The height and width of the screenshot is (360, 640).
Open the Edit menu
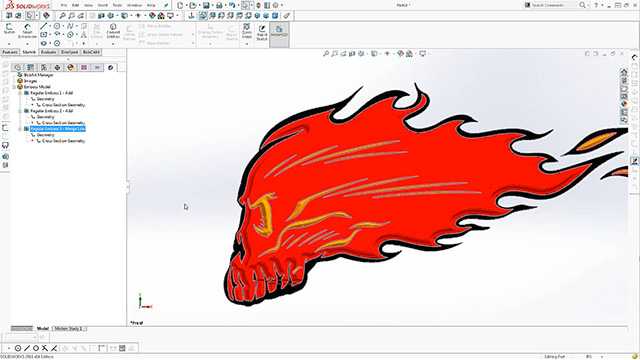(x=76, y=5)
